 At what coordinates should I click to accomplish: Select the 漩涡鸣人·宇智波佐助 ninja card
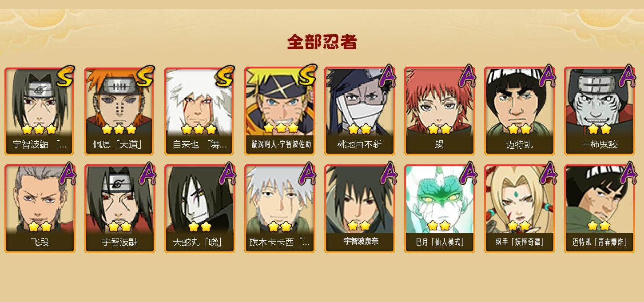tap(280, 111)
